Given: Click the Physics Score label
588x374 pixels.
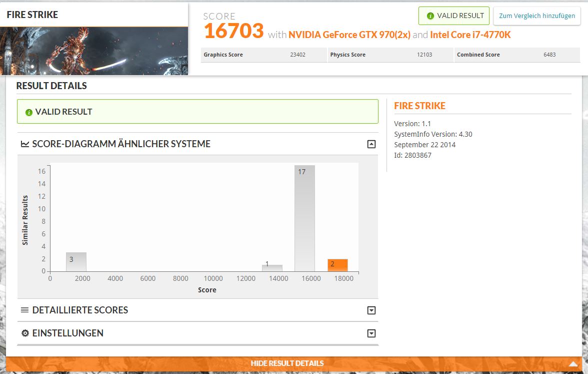Looking at the screenshot, I should point(347,55).
